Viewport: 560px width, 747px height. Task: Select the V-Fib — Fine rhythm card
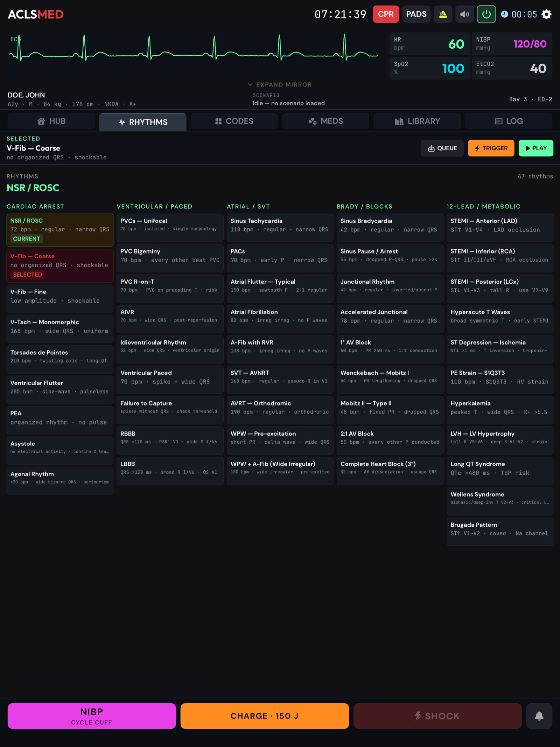[60, 298]
